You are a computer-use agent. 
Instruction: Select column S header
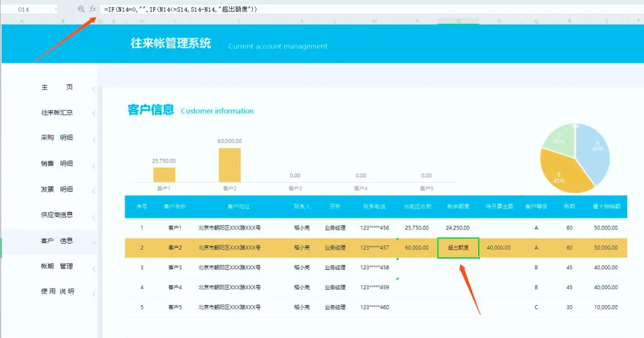click(x=606, y=21)
